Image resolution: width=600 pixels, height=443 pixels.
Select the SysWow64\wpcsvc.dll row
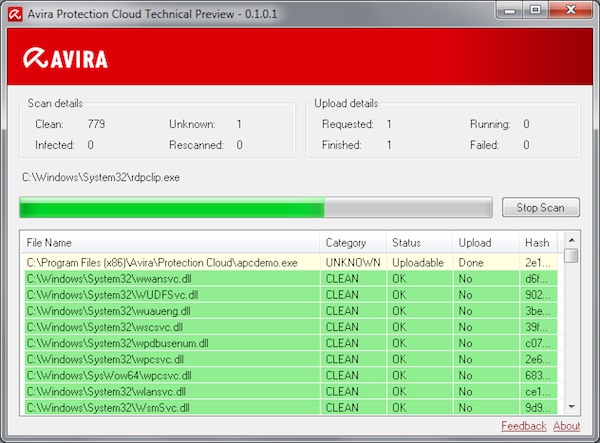pos(289,375)
